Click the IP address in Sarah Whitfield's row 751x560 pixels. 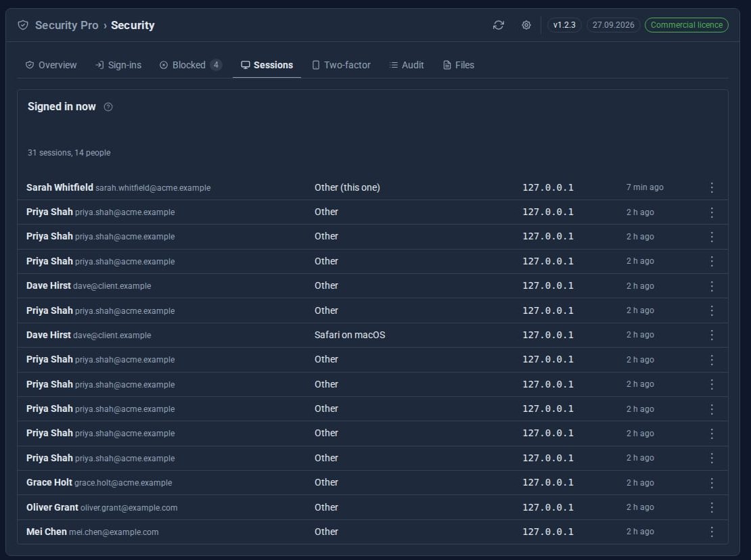pyautogui.click(x=548, y=187)
